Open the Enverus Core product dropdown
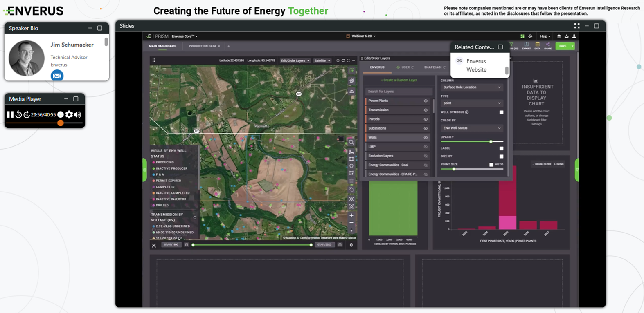This screenshot has width=644, height=313. coord(185,36)
